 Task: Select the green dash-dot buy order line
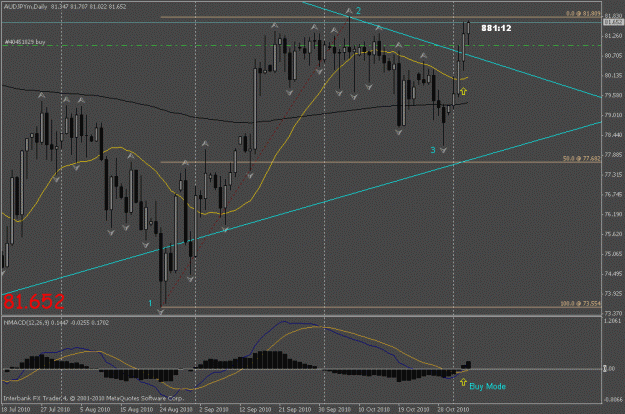301,45
